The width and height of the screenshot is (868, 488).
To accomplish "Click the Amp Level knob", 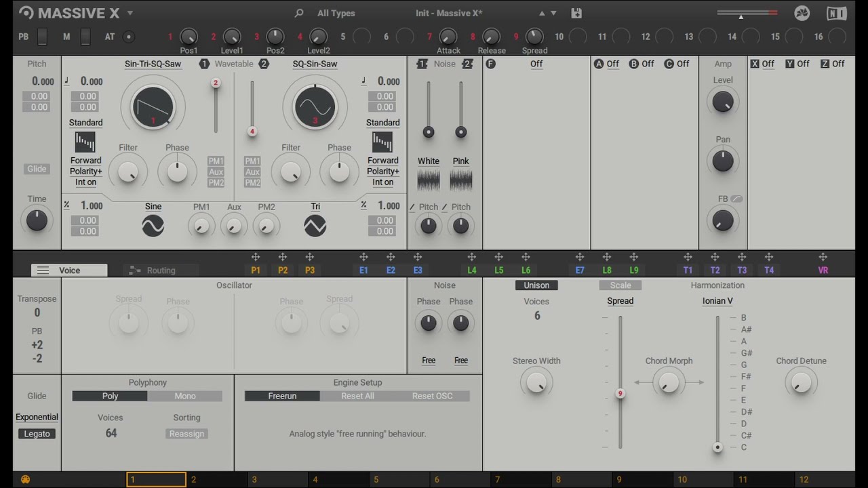I will (x=723, y=102).
